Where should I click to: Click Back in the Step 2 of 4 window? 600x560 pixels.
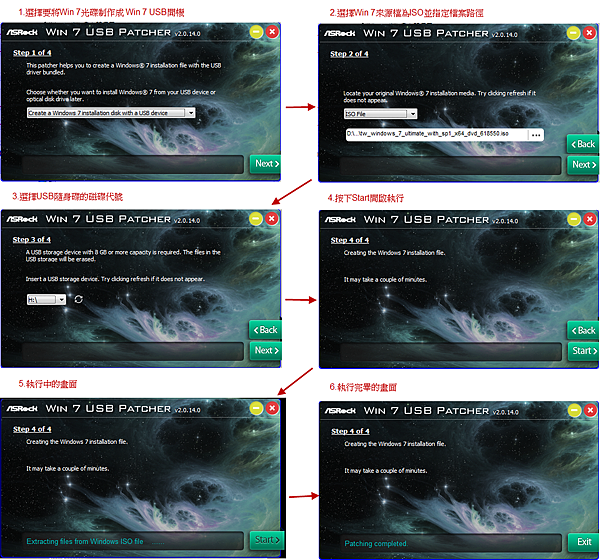[583, 144]
